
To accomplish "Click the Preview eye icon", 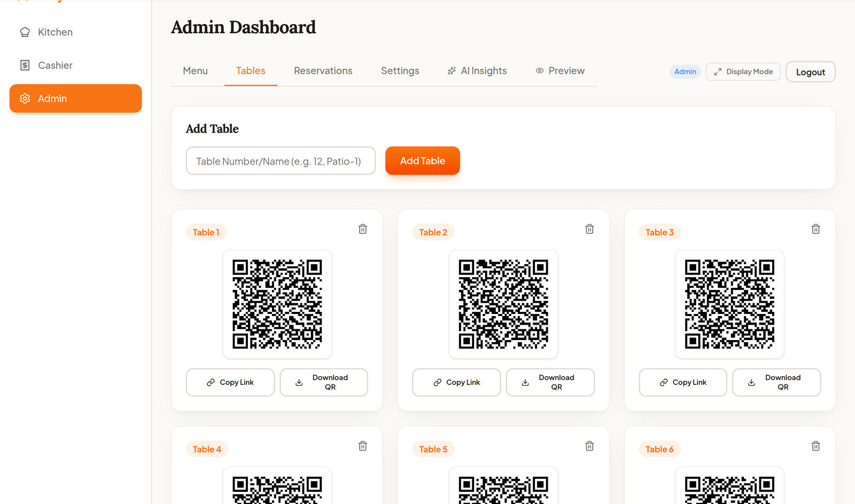I will point(540,70).
